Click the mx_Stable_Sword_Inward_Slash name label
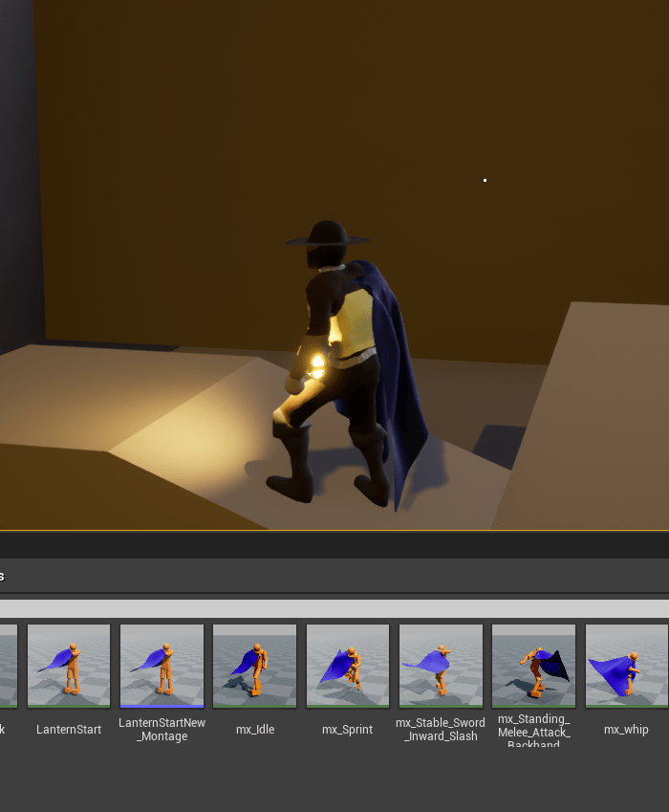Image resolution: width=669 pixels, height=812 pixels. pyautogui.click(x=441, y=730)
